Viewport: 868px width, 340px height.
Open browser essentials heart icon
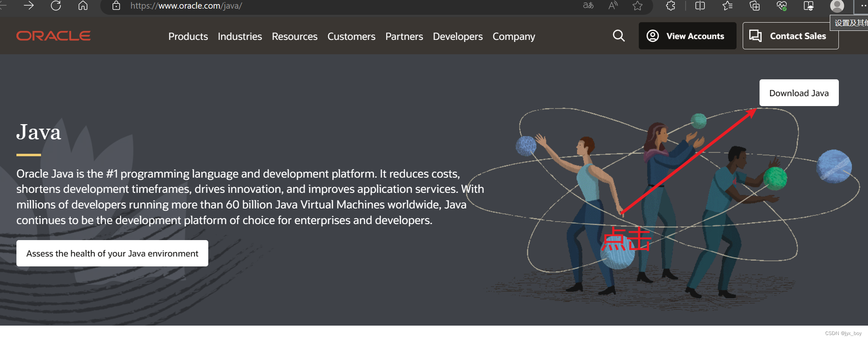pos(782,5)
